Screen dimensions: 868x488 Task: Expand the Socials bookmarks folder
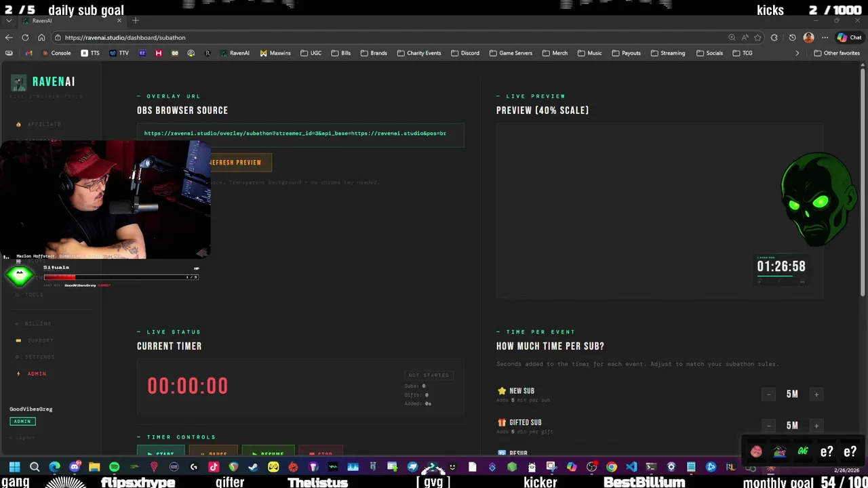[709, 53]
